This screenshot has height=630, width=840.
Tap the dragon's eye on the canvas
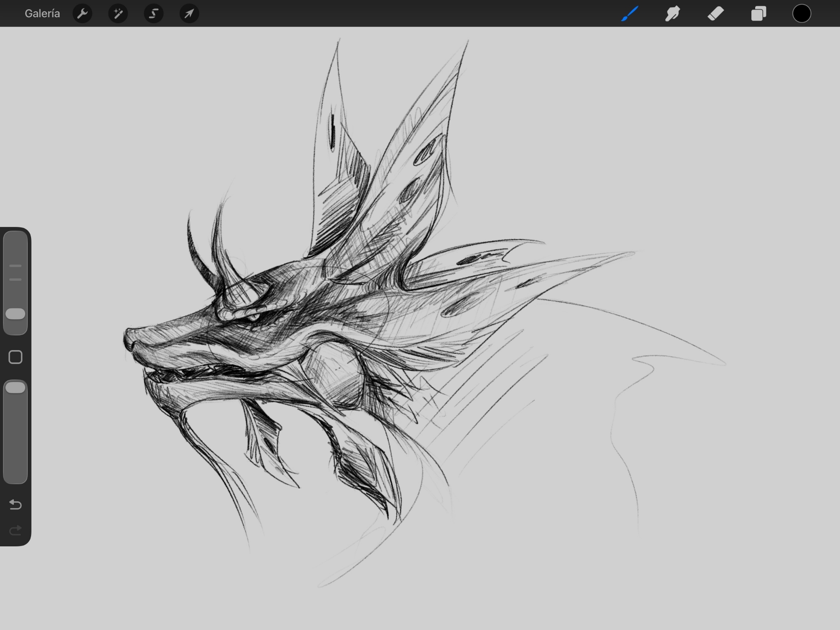tap(253, 317)
